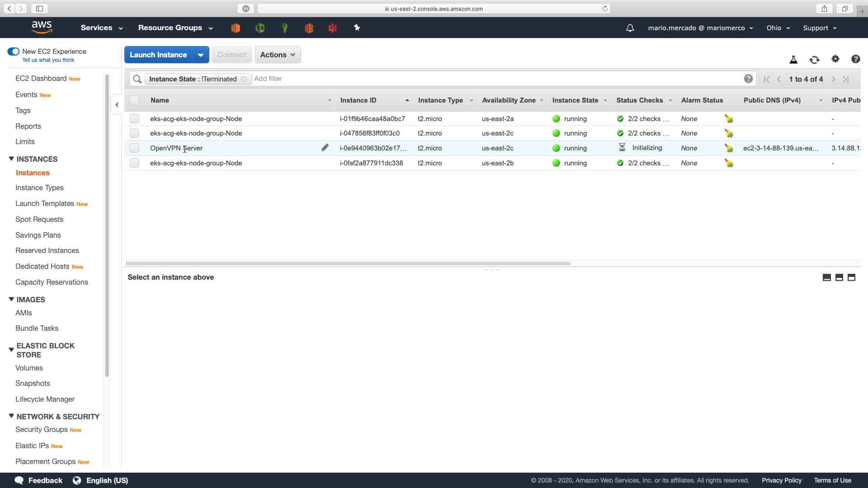868x488 pixels.
Task: Click pencil icon to edit OpenVPN Server name
Action: pos(325,148)
